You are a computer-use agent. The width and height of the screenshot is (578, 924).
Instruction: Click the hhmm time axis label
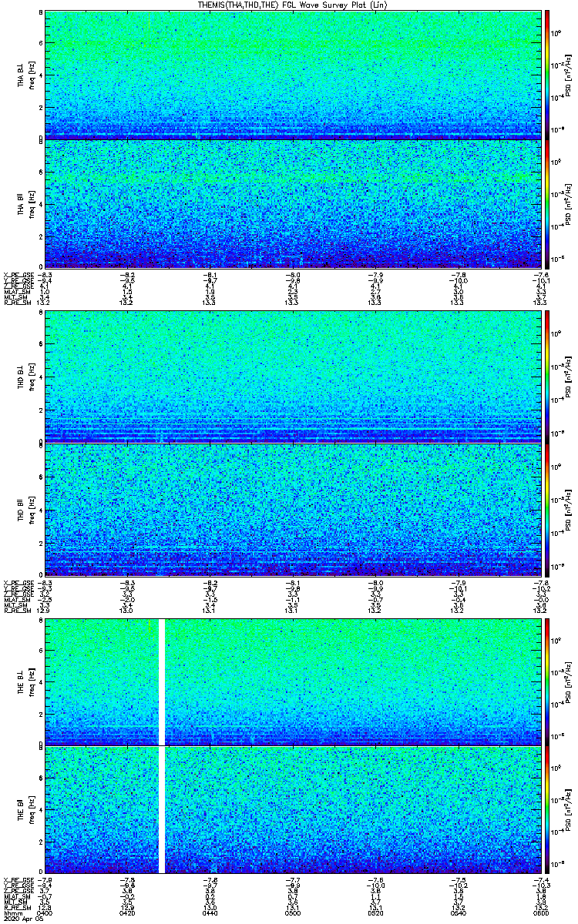(12, 913)
